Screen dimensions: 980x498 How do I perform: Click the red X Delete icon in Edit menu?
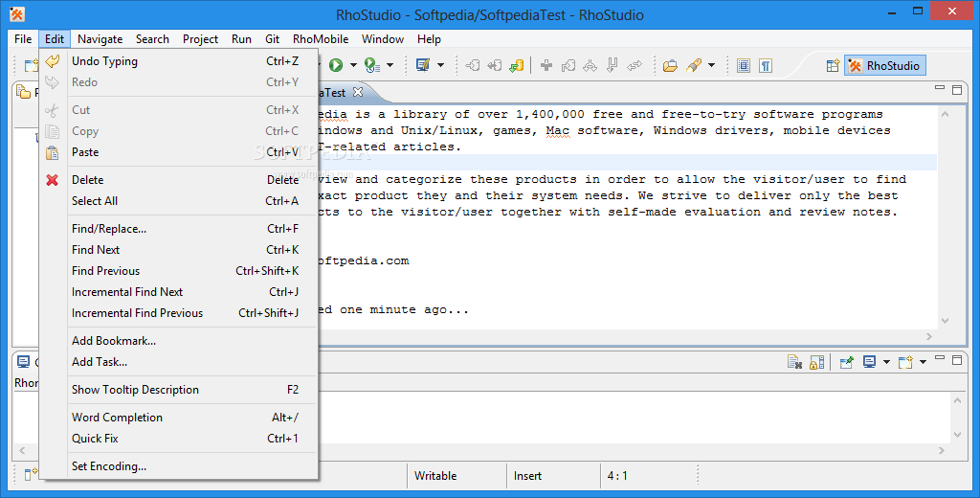click(53, 179)
